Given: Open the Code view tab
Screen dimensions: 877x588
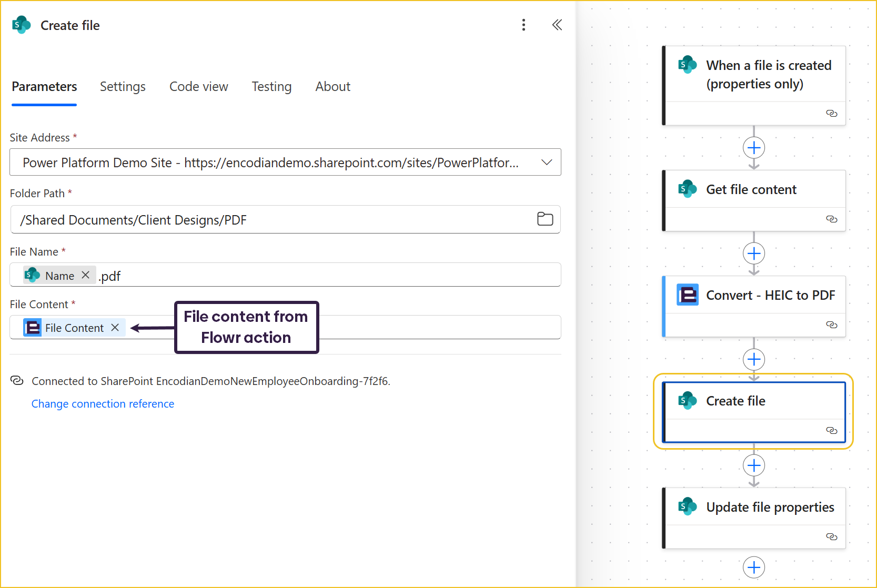Looking at the screenshot, I should point(198,87).
